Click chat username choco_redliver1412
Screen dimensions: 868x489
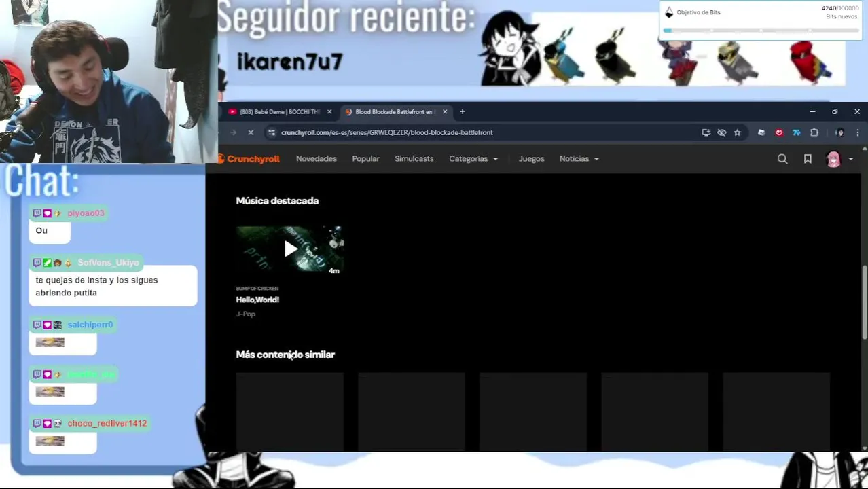point(107,423)
